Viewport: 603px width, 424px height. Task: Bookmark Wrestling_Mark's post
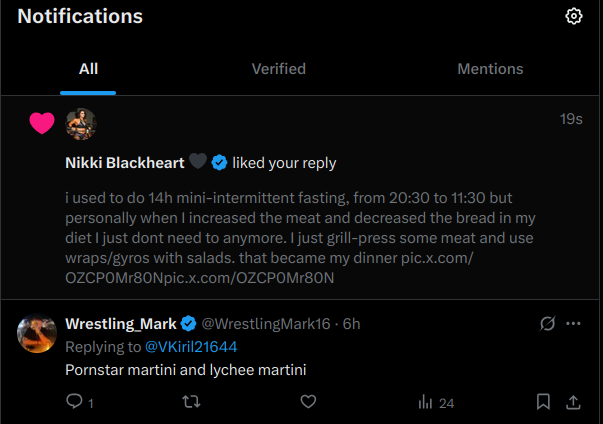point(543,402)
